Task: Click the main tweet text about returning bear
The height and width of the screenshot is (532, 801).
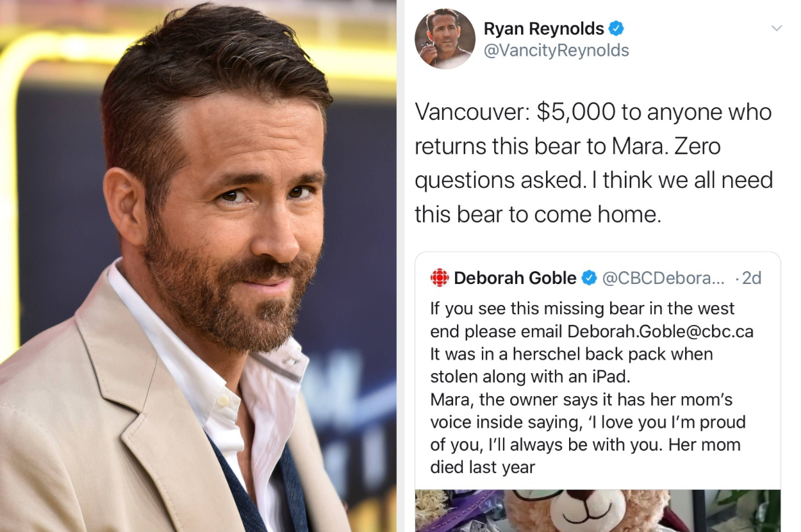Action: pyautogui.click(x=593, y=163)
